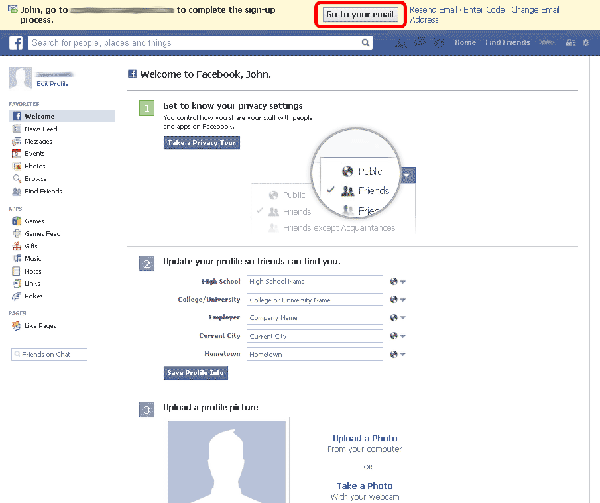Open High School privacy globe dropdown
This screenshot has width=600, height=503.
(x=398, y=282)
